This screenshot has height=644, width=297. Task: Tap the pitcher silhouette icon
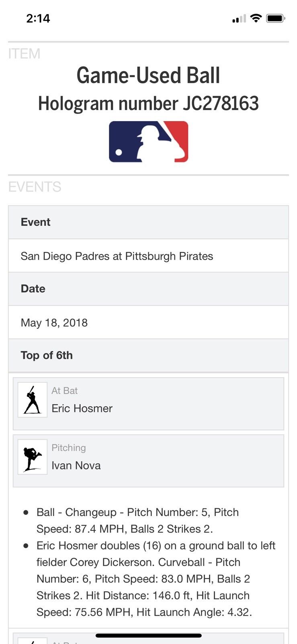tap(32, 457)
